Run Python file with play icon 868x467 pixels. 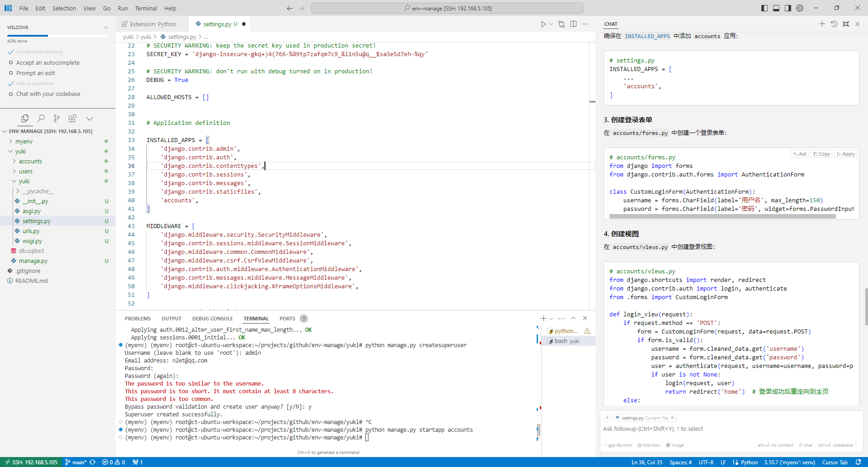[x=543, y=24]
